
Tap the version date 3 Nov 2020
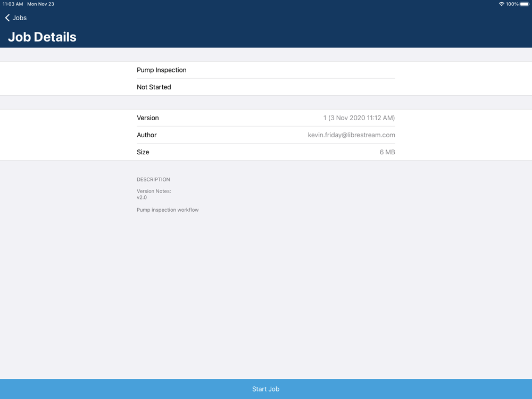[x=359, y=118]
